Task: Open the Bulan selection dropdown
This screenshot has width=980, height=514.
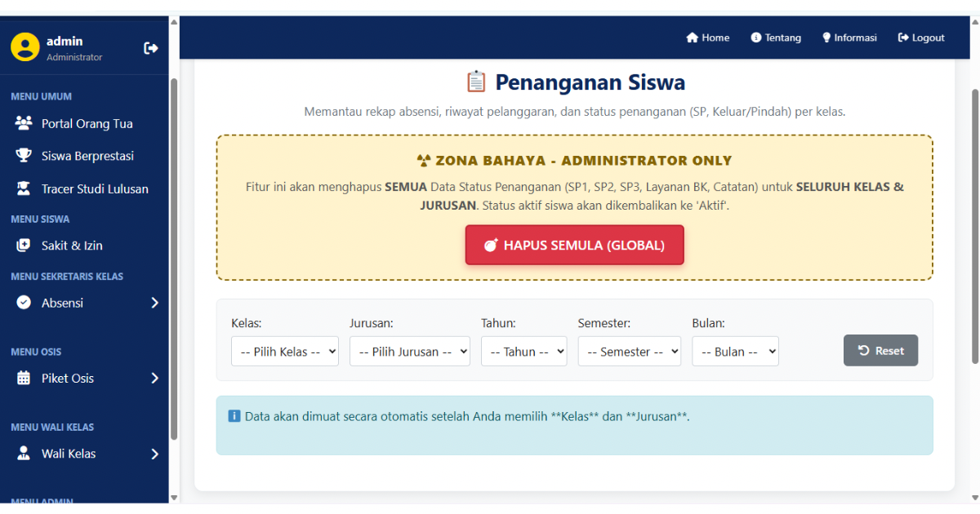Action: point(735,351)
